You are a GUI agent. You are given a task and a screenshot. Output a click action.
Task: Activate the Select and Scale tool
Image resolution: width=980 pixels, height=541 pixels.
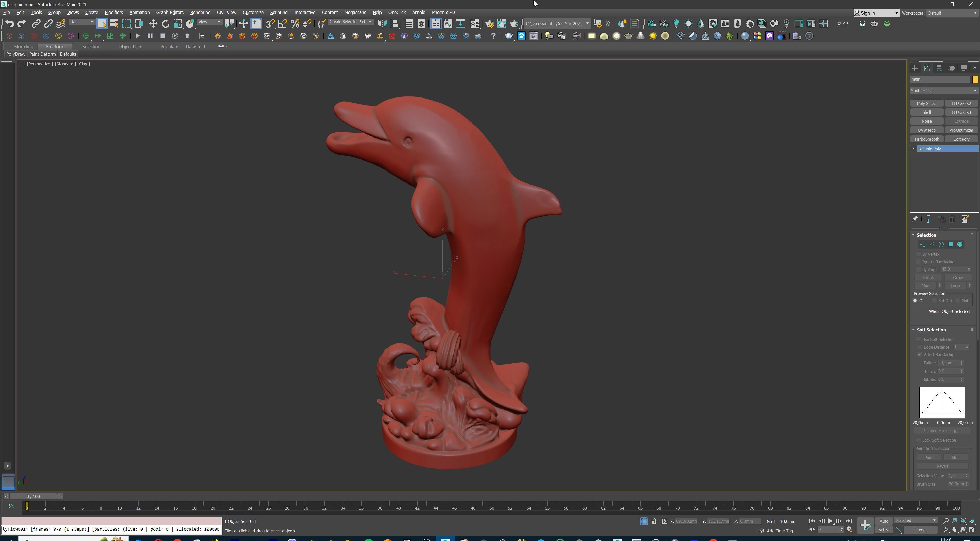point(178,23)
